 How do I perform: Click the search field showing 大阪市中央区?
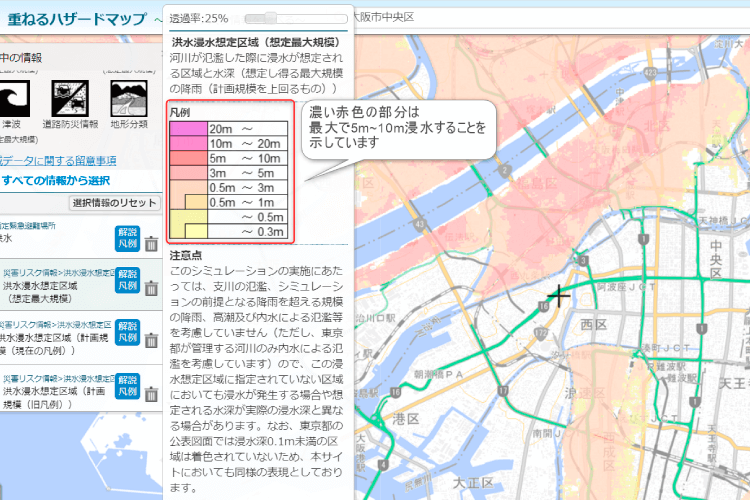click(x=550, y=18)
